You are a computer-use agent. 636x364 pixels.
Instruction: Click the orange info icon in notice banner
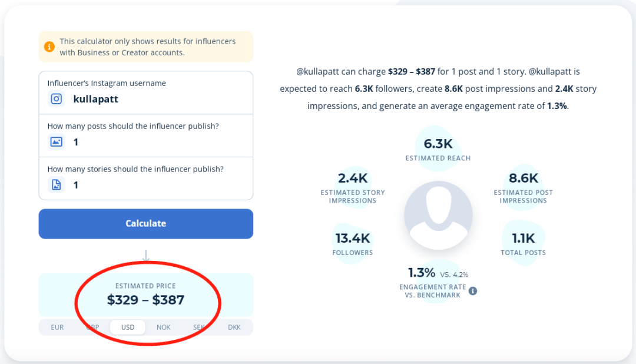[49, 47]
